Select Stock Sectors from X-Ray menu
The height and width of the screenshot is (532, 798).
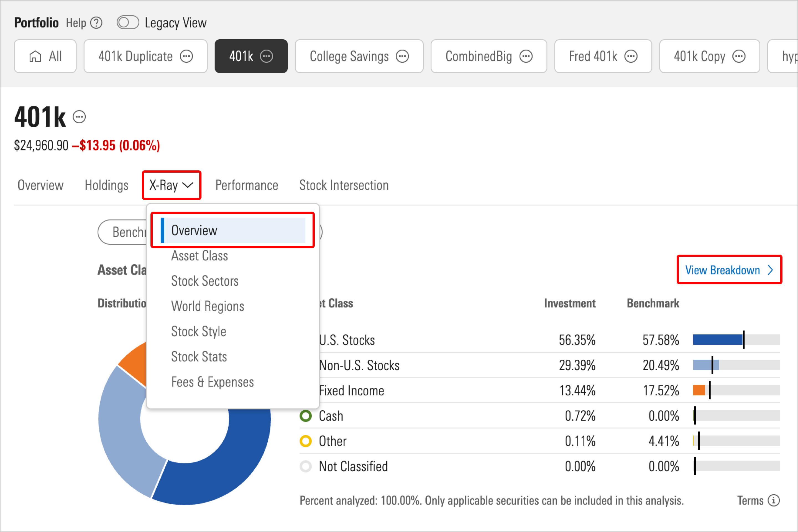coord(204,281)
